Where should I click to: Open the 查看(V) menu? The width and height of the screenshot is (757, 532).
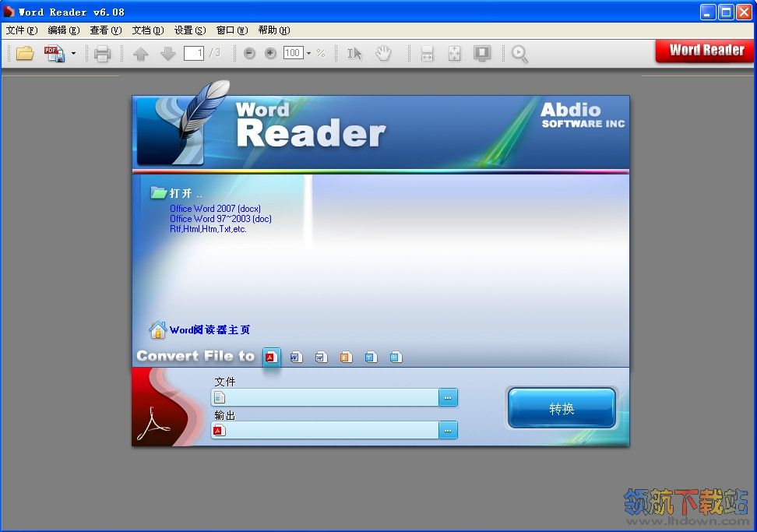tap(106, 30)
